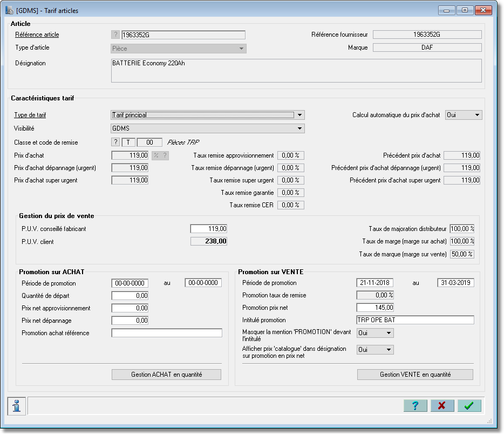Click the ? button right of Prix d'achat percent
Viewport: 504px width, 435px height.
pyautogui.click(x=165, y=155)
